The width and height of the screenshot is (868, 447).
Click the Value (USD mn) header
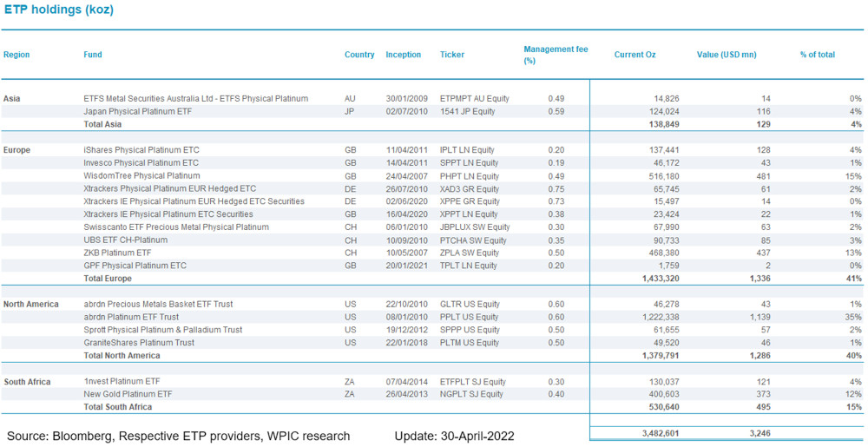pos(727,55)
